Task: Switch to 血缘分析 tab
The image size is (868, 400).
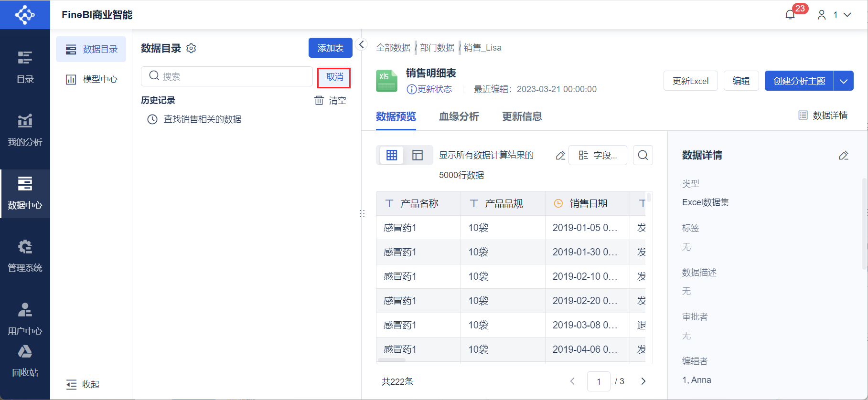Action: point(459,116)
